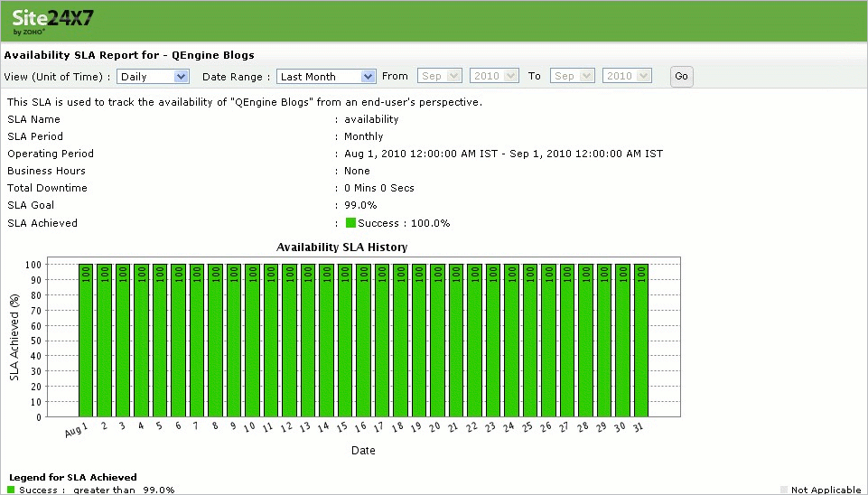Click the gray Not Applicable legend swatch

[x=784, y=490]
